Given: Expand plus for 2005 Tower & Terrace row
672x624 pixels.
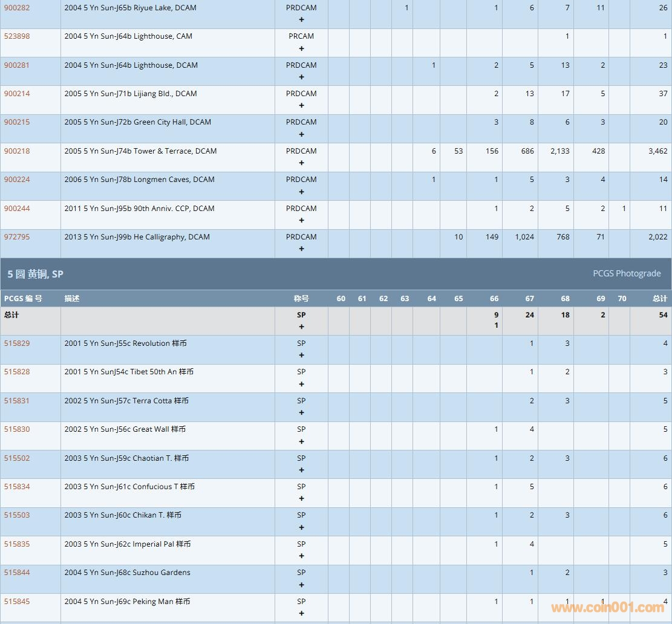Looking at the screenshot, I should tap(301, 163).
